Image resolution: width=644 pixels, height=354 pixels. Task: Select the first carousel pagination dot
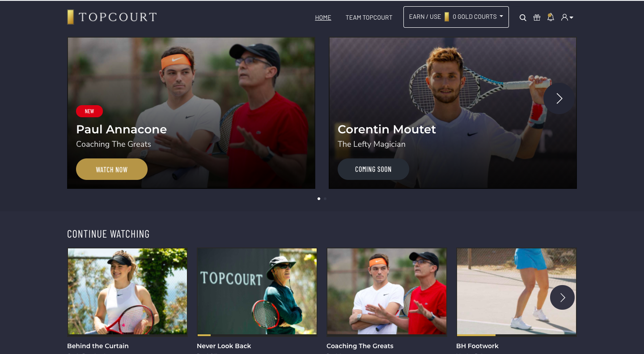(319, 198)
